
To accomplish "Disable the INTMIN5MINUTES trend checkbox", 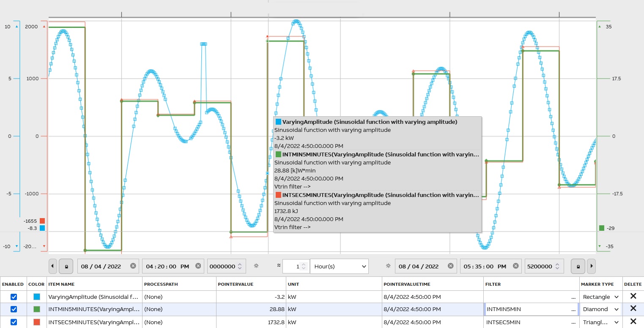I will click(14, 309).
